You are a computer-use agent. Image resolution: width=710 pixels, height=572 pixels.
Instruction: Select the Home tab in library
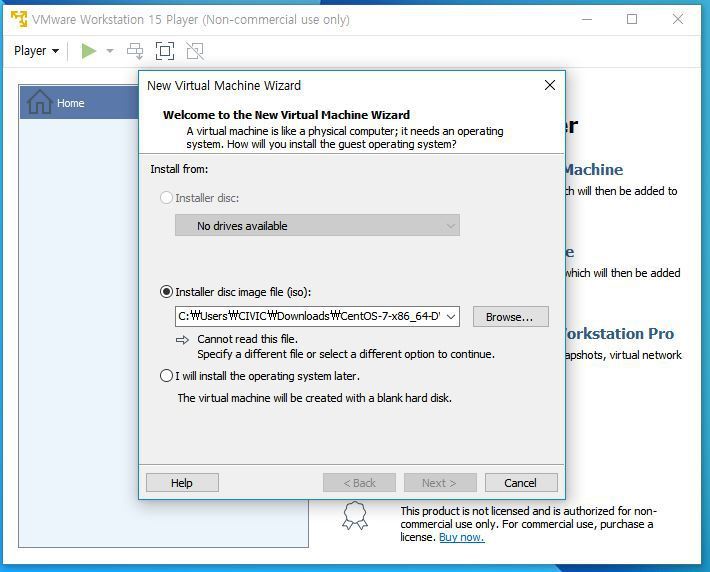click(79, 102)
